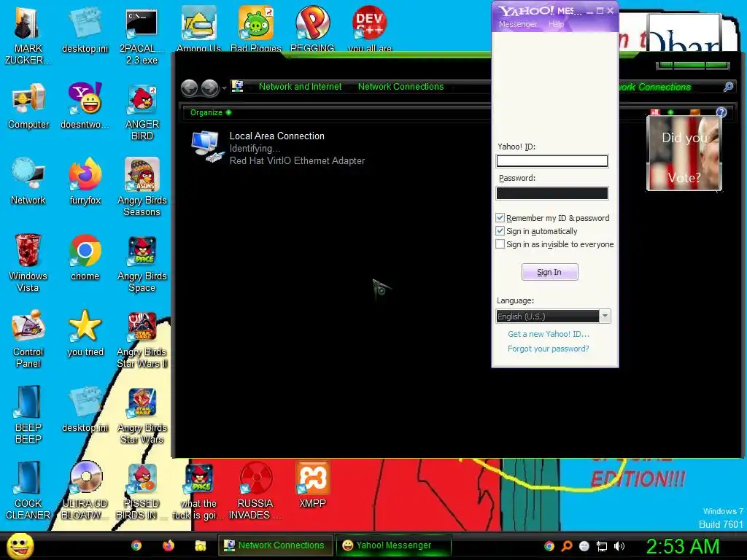The width and height of the screenshot is (747, 560).
Task: Open RUSSIA INVADES desktop icon
Action: pos(255,491)
